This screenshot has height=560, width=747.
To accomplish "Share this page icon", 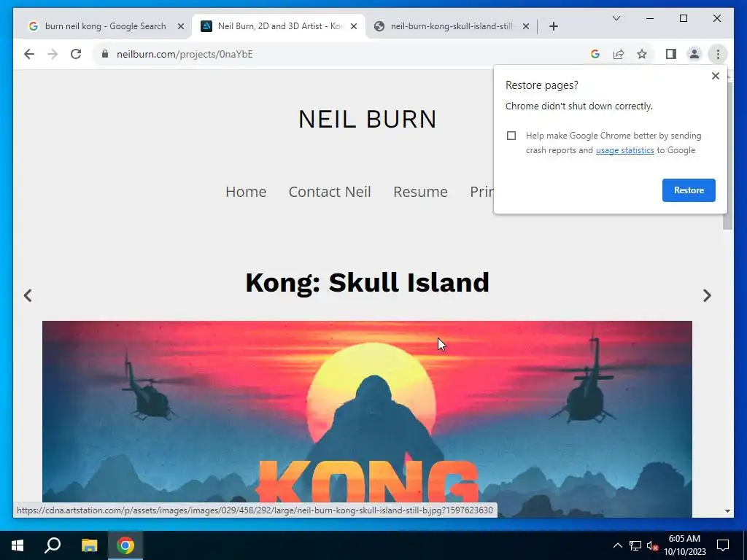I will click(x=619, y=54).
